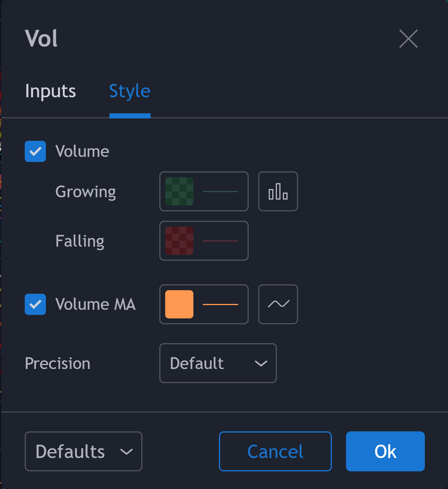Click the Volume MA label text

point(95,304)
